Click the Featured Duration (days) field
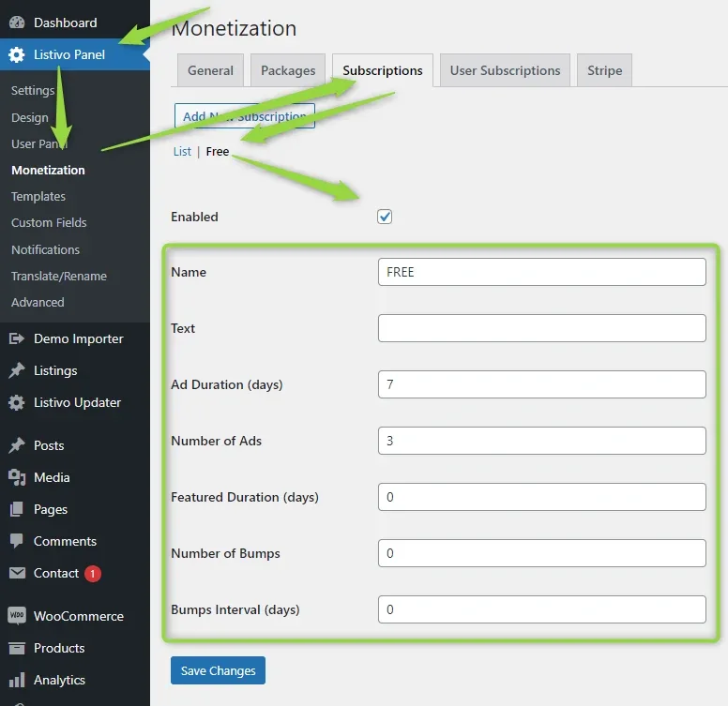This screenshot has height=706, width=728. click(x=542, y=497)
